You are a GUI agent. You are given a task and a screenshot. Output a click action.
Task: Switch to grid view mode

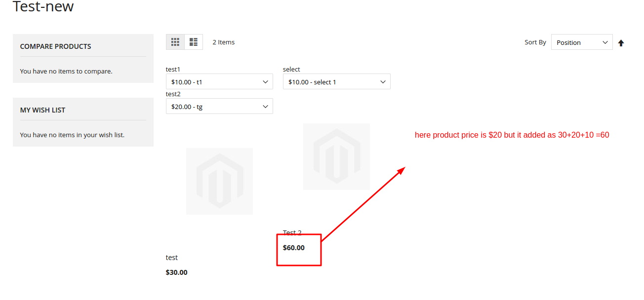click(175, 42)
